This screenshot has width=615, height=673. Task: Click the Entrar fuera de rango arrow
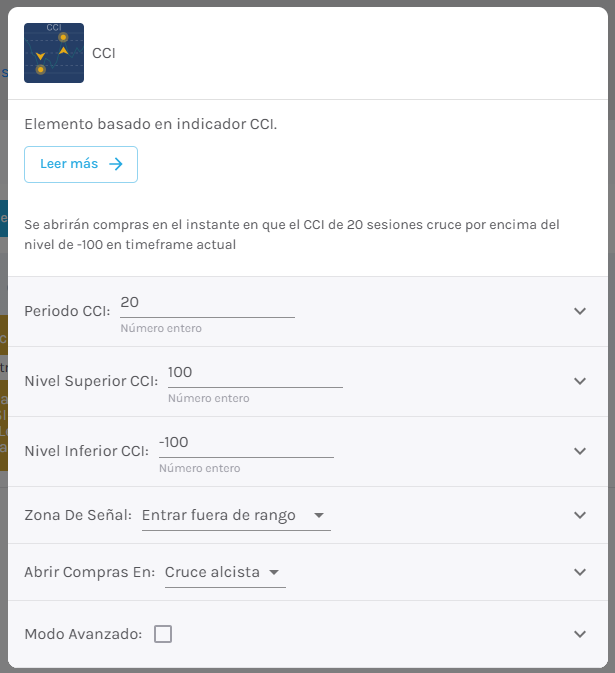[319, 515]
